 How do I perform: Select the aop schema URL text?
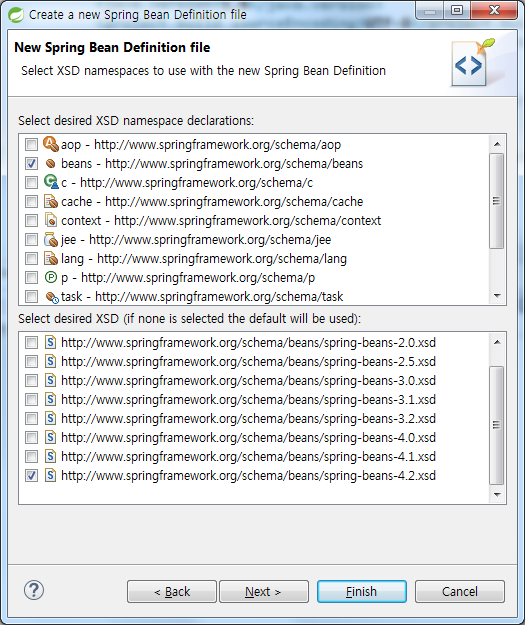click(217, 144)
